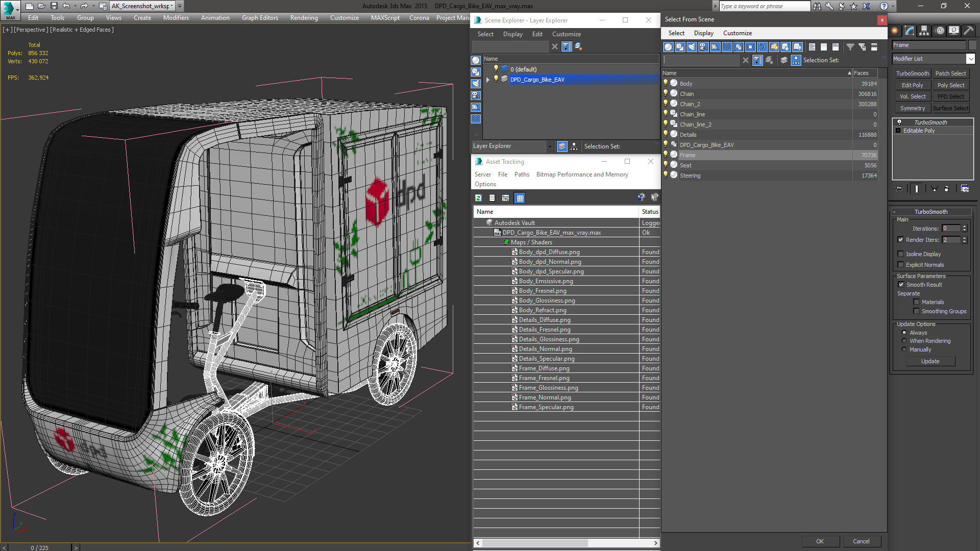Screen dimensions: 980x551
Task: Collapse the TurboSmooth rollout header
Action: pos(931,212)
